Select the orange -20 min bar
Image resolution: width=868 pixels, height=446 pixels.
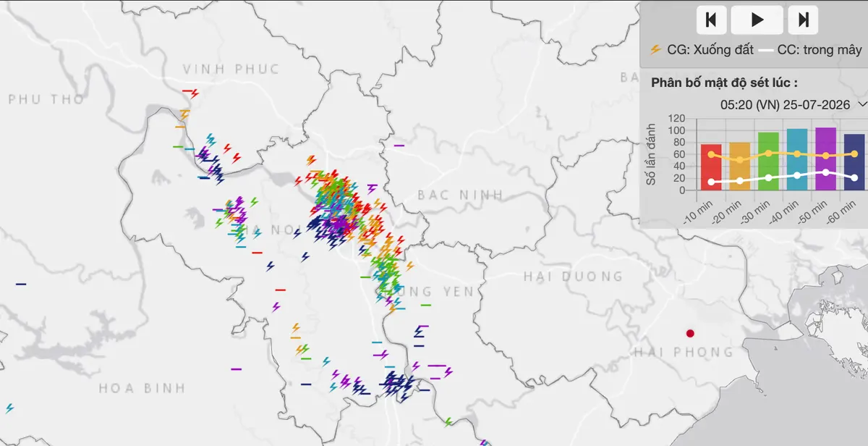click(739, 166)
